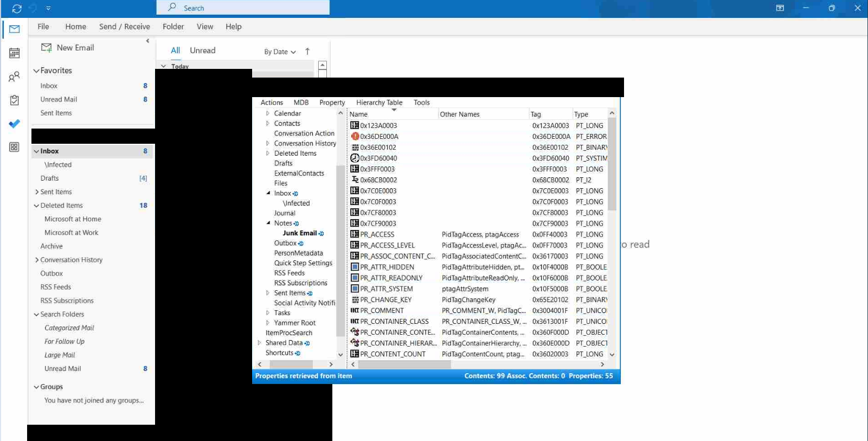
Task: Open the By Date sort dropdown
Action: [280, 52]
